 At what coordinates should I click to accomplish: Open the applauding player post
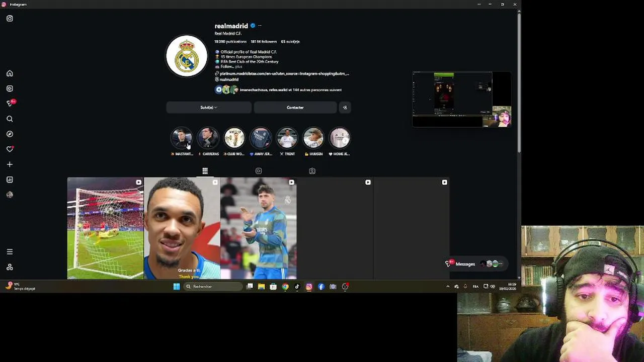point(258,228)
